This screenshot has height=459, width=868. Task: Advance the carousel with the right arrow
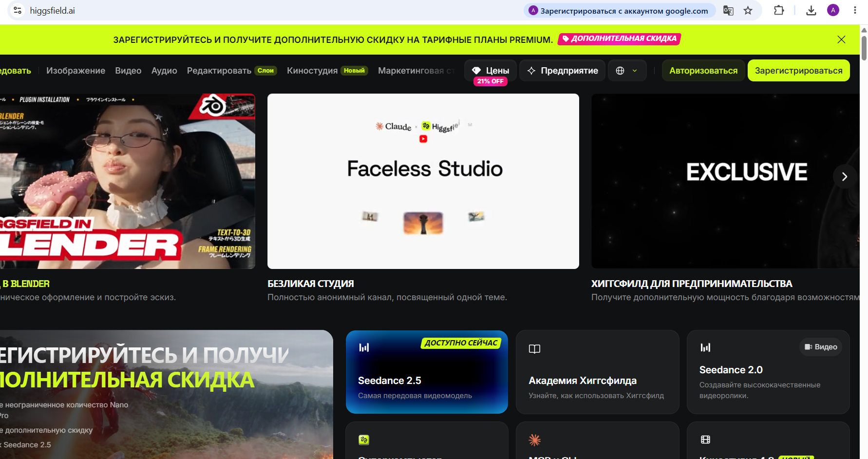pos(845,176)
